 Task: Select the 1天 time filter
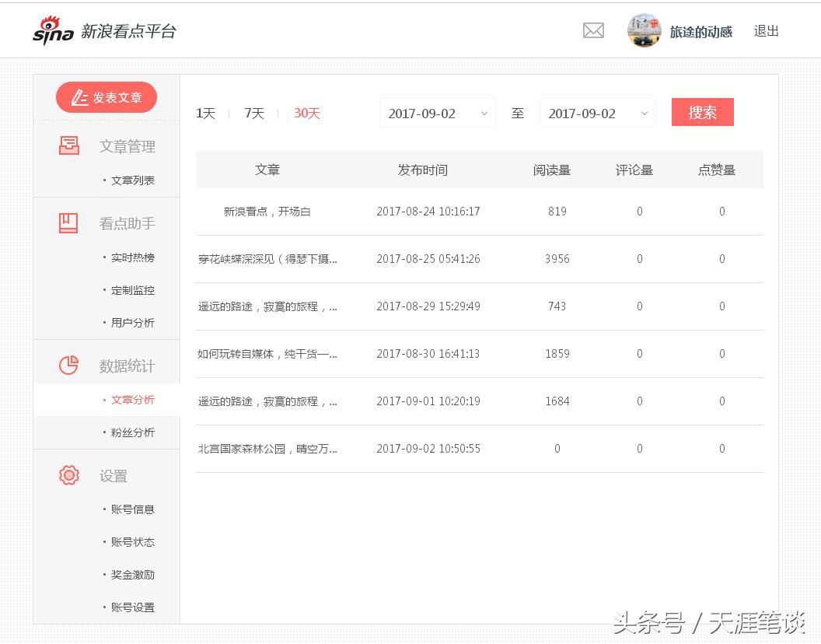[x=204, y=113]
